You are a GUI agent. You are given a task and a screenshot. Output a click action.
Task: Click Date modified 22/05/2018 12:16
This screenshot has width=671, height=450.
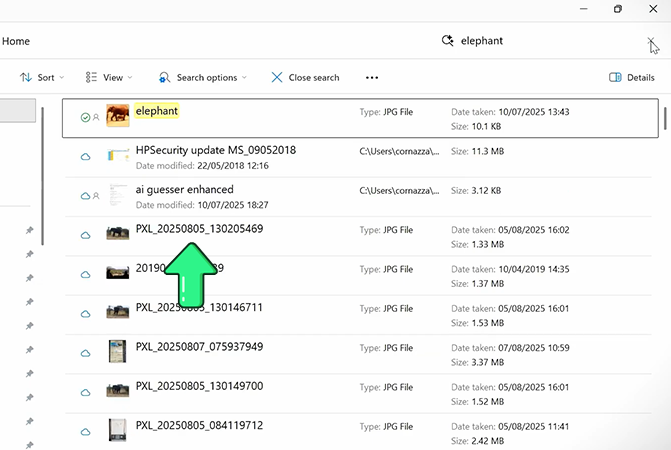point(202,166)
